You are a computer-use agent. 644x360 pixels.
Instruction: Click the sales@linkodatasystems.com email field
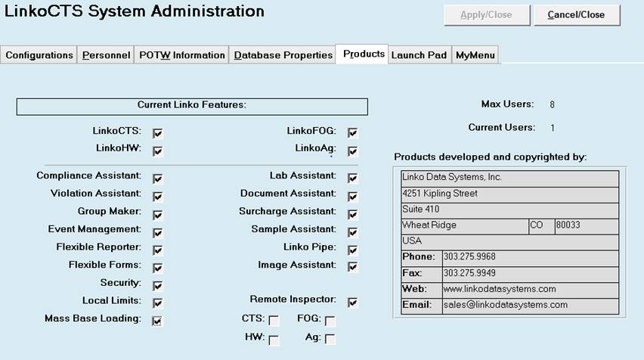click(530, 306)
